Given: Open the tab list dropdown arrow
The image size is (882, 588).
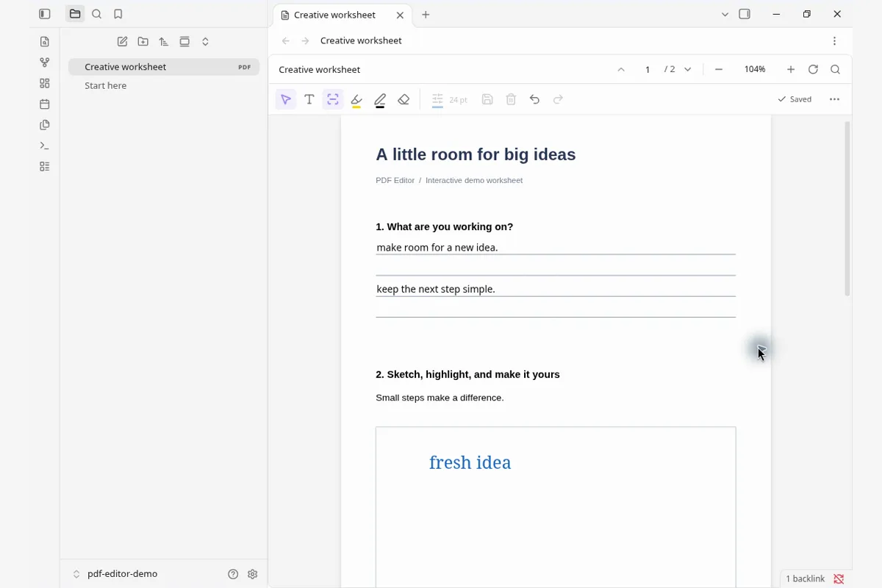Looking at the screenshot, I should (725, 14).
